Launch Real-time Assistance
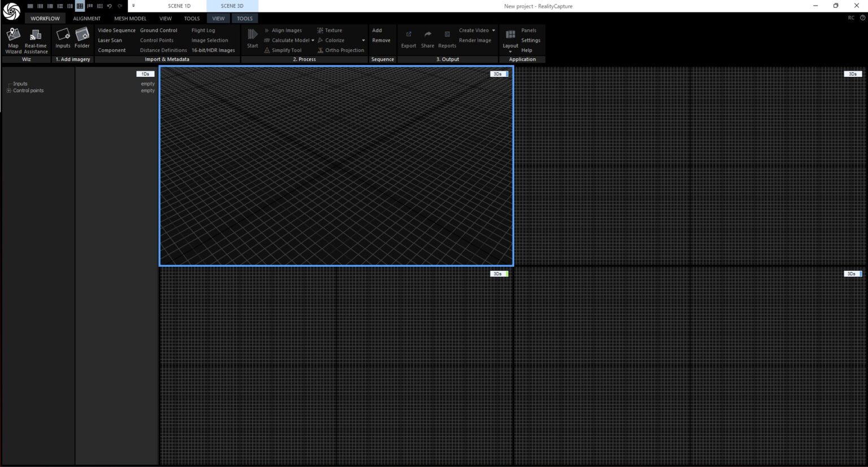 point(36,36)
